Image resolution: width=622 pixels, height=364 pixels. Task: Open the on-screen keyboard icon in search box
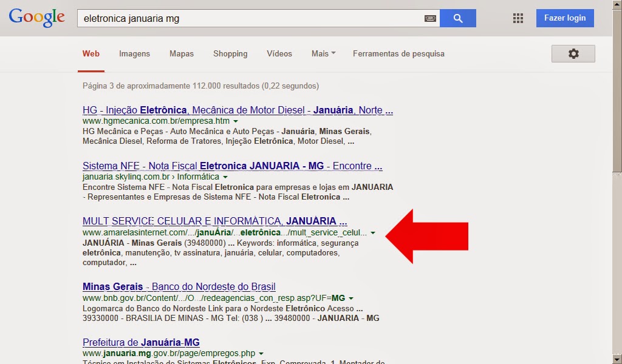click(x=430, y=18)
